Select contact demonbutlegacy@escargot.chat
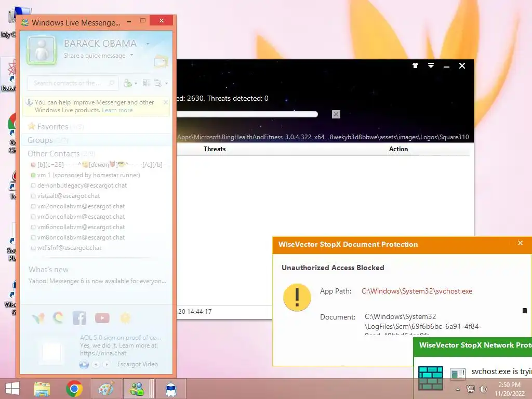The image size is (532, 399). [79, 185]
